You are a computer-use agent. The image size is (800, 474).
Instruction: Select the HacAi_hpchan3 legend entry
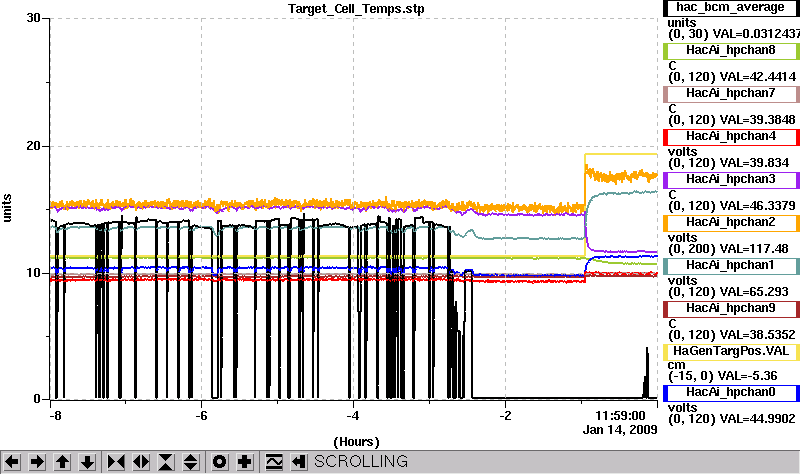[731, 180]
